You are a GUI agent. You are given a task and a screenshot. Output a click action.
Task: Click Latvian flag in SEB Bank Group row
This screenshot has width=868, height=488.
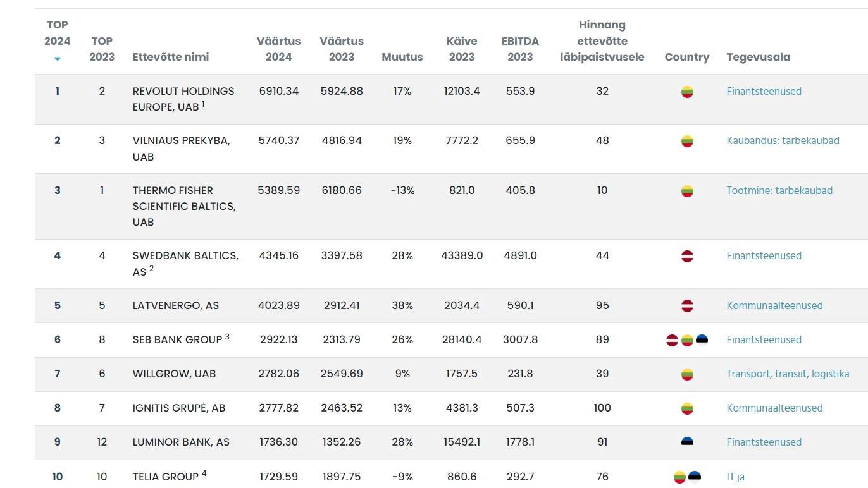[x=673, y=340]
